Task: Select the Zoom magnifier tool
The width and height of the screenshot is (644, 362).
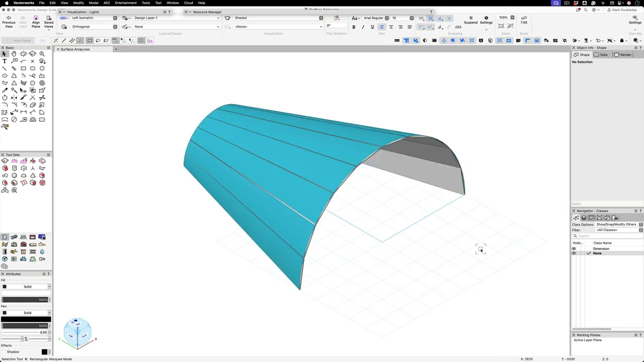Action: click(42, 54)
